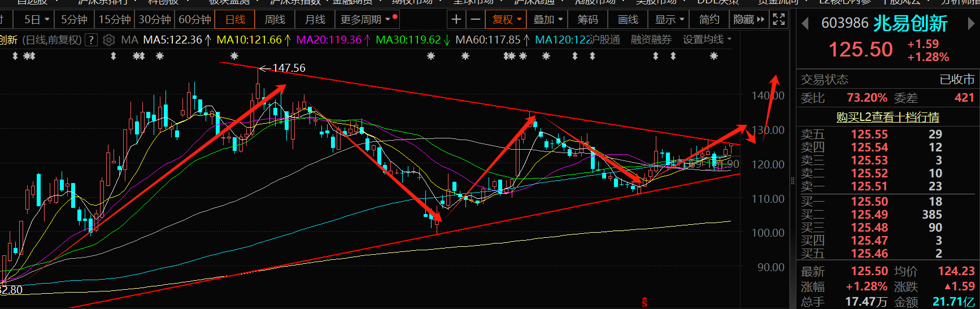
Task: Open MA indicator settings gear icon
Action: pyautogui.click(x=109, y=40)
